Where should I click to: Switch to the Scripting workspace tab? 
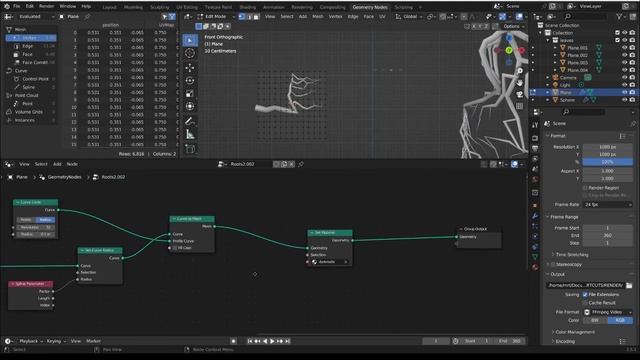tap(403, 7)
